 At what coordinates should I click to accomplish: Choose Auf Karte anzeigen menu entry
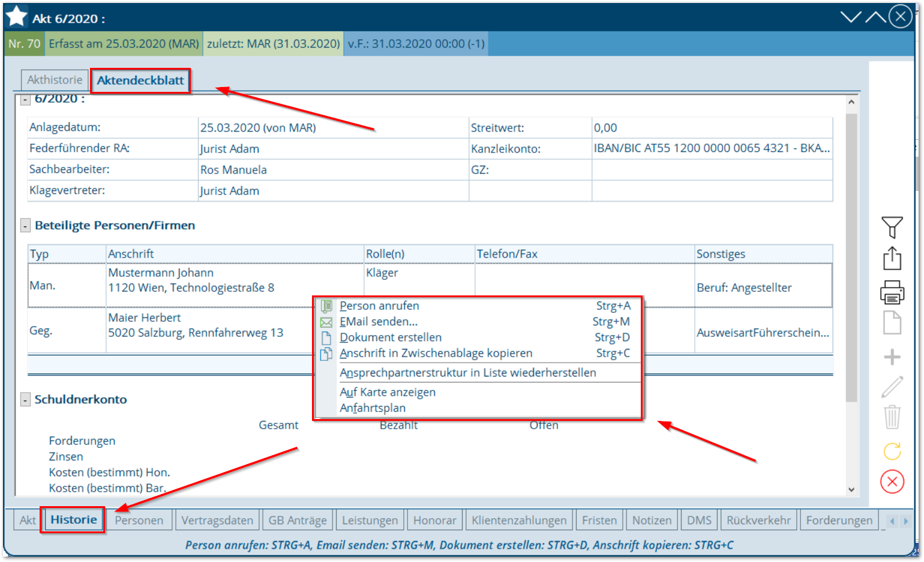tap(478, 392)
